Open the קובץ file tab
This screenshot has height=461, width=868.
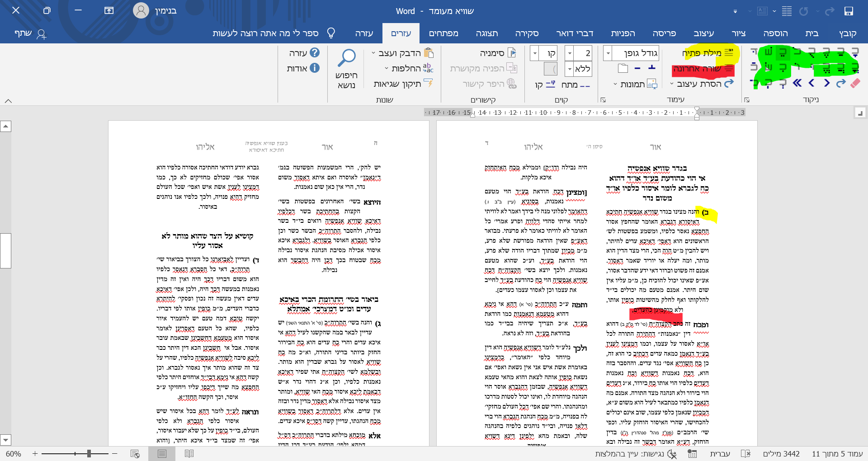pyautogui.click(x=848, y=33)
